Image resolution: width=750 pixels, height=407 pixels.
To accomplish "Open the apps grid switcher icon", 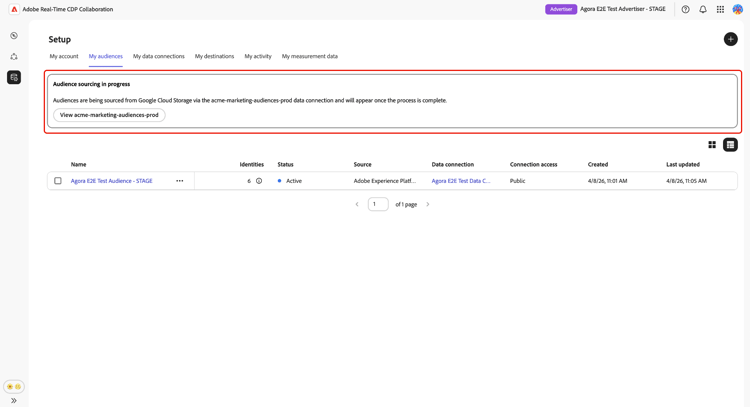I will click(720, 9).
